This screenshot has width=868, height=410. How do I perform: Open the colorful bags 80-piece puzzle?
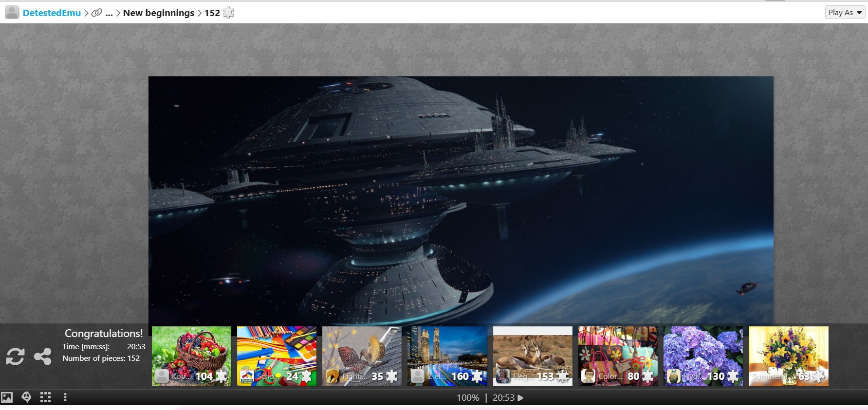618,356
